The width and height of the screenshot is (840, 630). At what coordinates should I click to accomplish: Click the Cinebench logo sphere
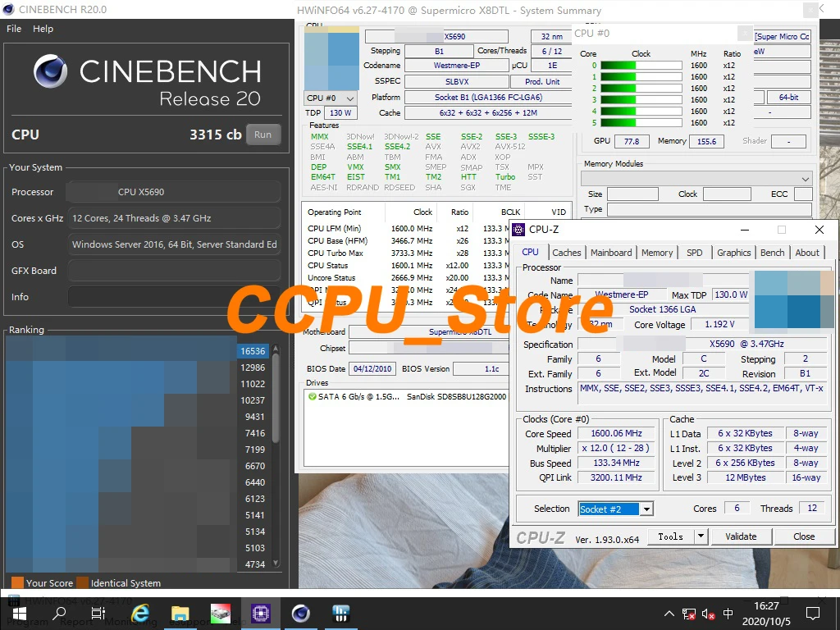[x=50, y=71]
